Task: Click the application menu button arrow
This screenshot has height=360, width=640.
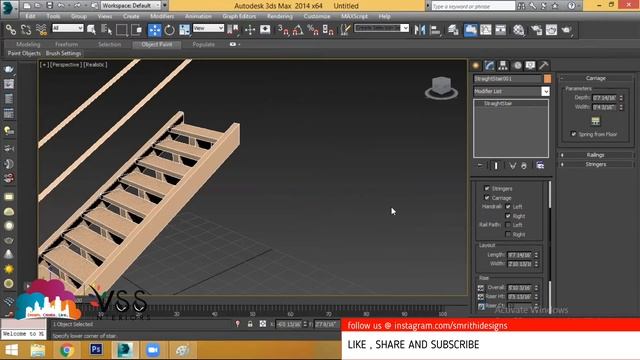Action: pos(9,9)
